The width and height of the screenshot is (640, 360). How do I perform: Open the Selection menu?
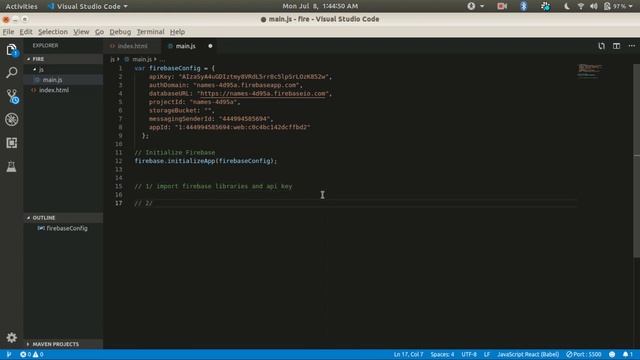click(53, 32)
